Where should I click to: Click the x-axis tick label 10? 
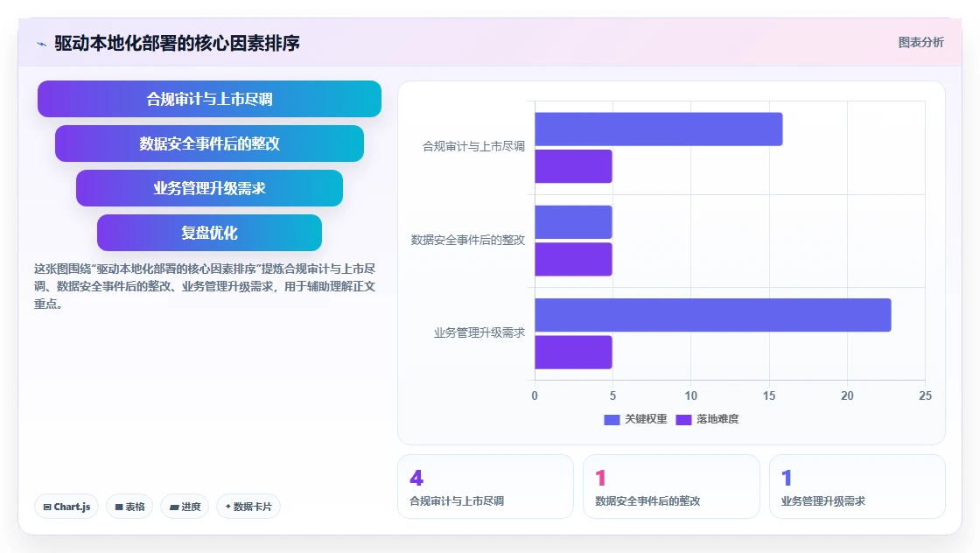point(690,395)
